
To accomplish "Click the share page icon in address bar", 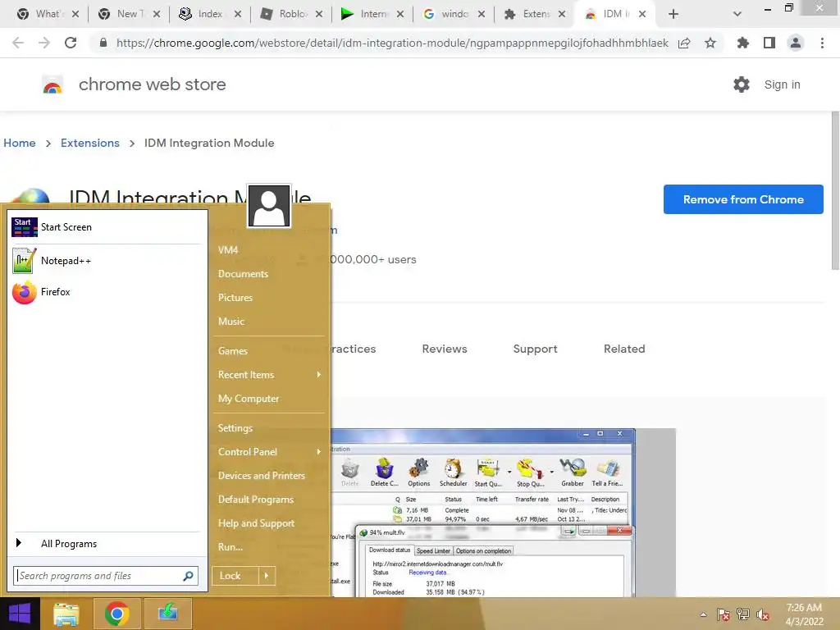I will point(684,43).
